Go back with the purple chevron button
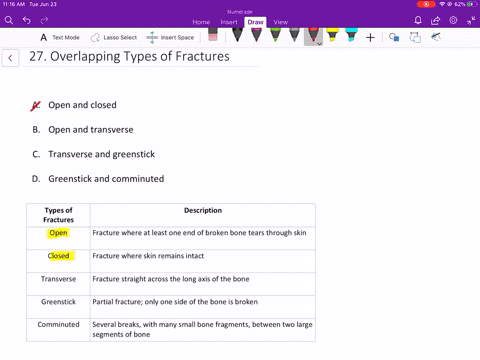Screen dimensions: 480x360 (x=10, y=58)
